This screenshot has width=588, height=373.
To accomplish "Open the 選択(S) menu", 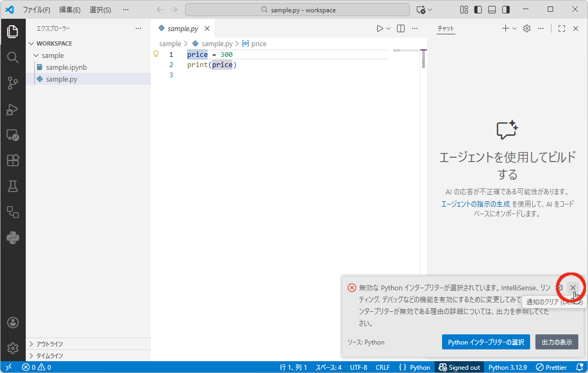I will coord(100,10).
